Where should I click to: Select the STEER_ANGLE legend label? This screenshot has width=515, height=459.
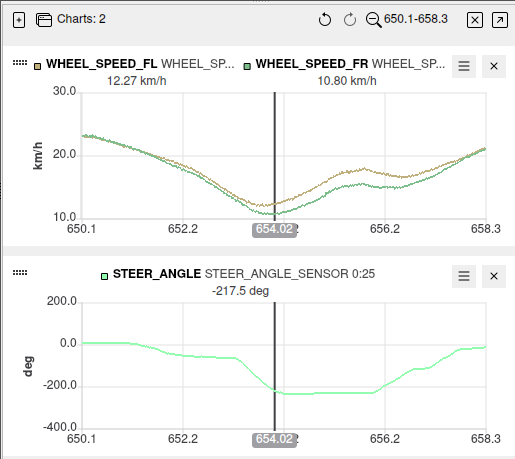coord(157,274)
